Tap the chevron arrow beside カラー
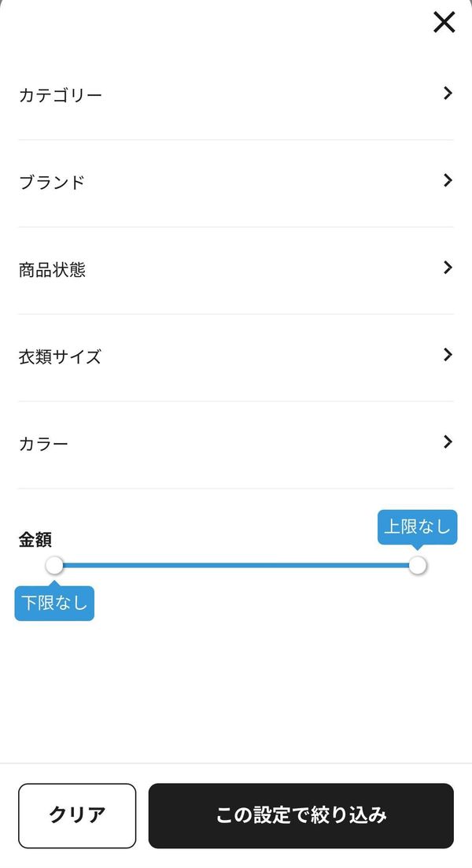472x868 pixels. point(448,441)
